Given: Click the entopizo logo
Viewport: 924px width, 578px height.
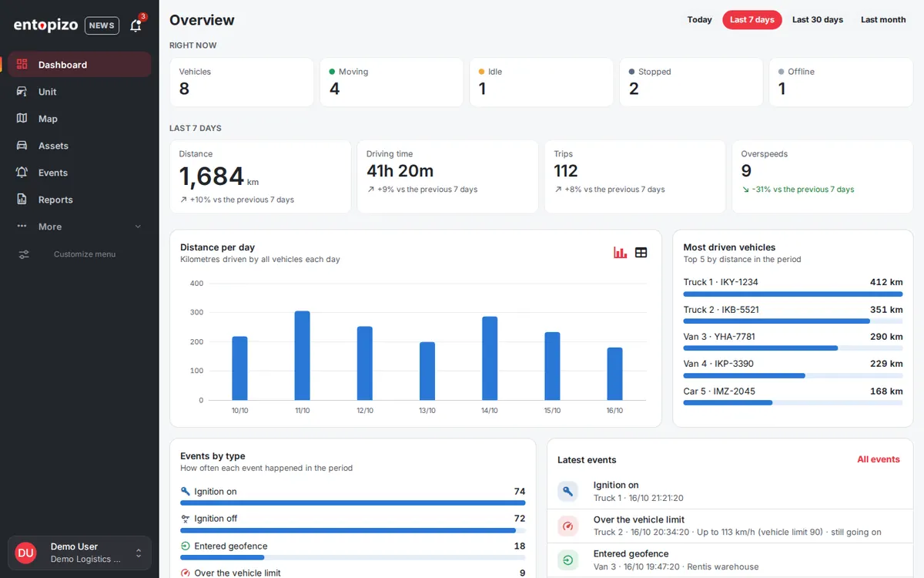Looking at the screenshot, I should click(45, 25).
